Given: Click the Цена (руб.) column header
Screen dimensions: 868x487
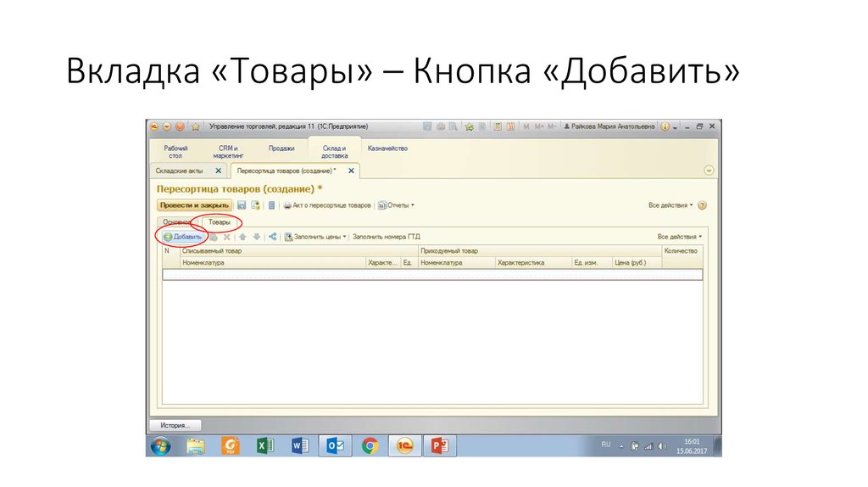Looking at the screenshot, I should 637,263.
